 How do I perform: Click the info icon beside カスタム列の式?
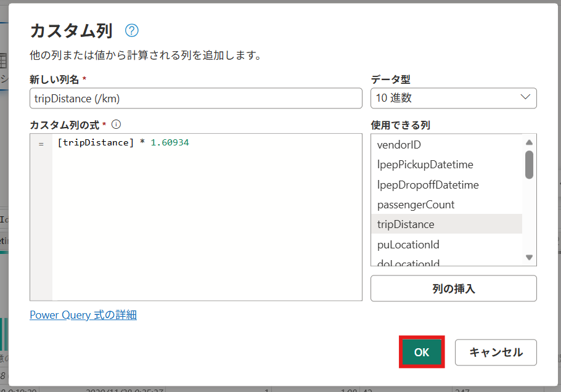(117, 124)
